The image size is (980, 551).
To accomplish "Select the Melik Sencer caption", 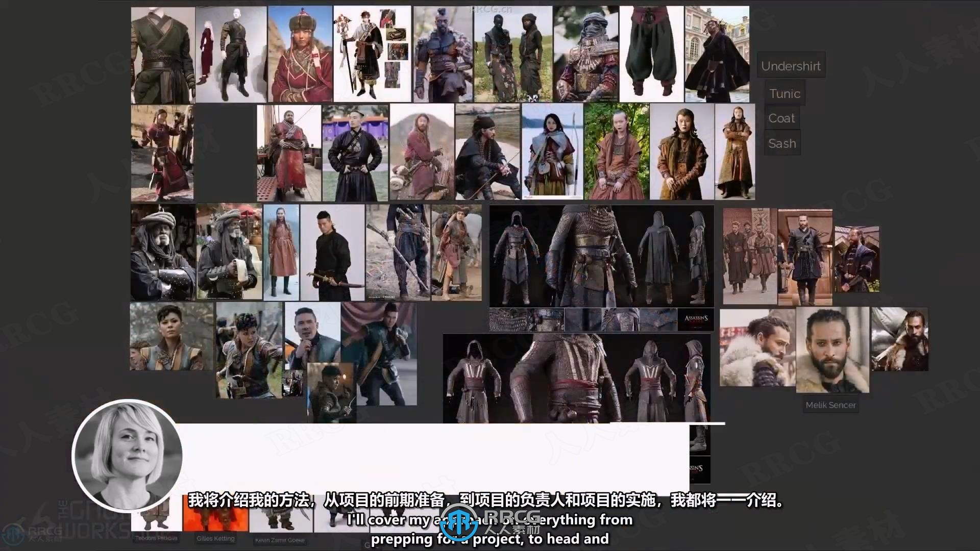I will coord(830,405).
